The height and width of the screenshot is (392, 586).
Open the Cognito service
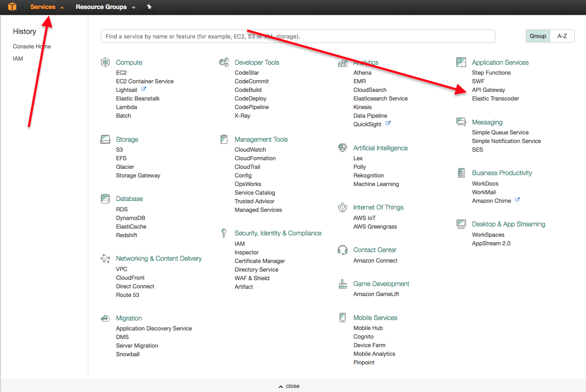[x=364, y=337]
